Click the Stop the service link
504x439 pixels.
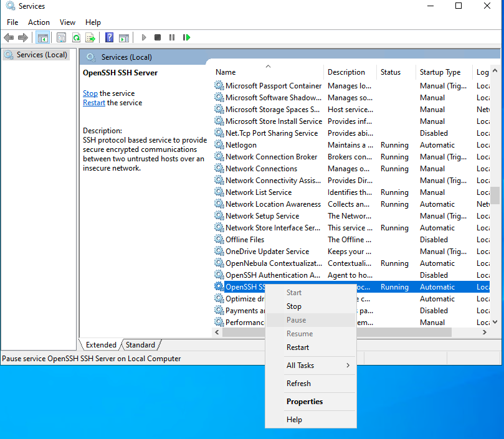[x=90, y=93]
